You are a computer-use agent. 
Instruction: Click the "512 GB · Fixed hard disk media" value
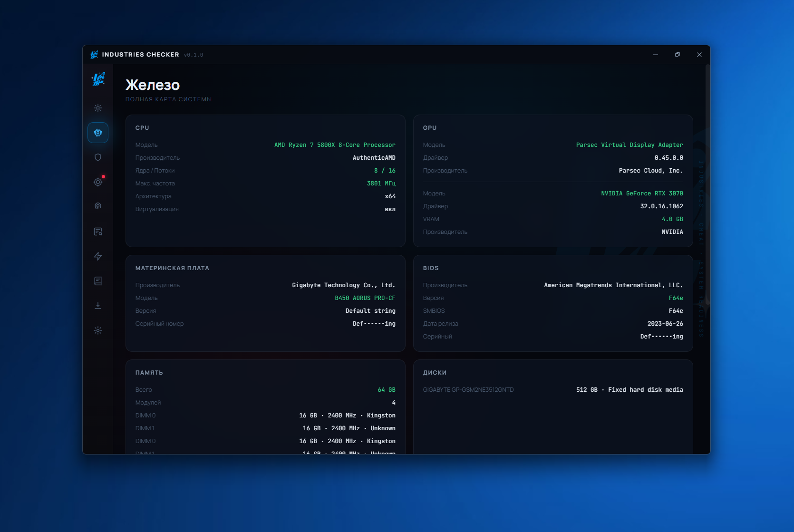629,390
